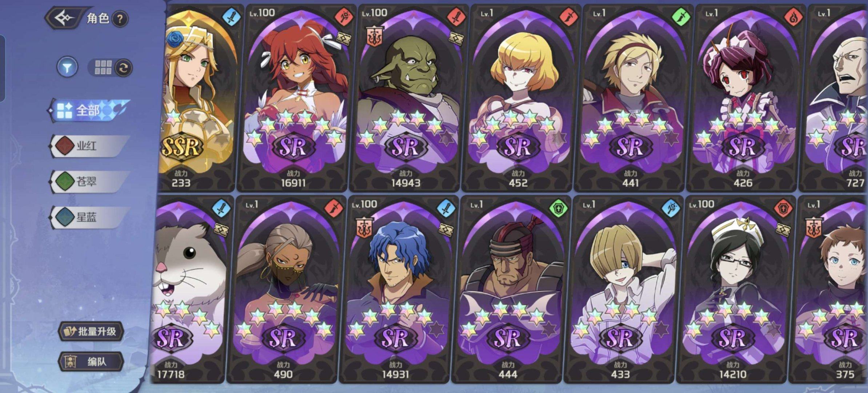Click the team banner icon on orc card
This screenshot has width=868, height=393.
(x=374, y=36)
